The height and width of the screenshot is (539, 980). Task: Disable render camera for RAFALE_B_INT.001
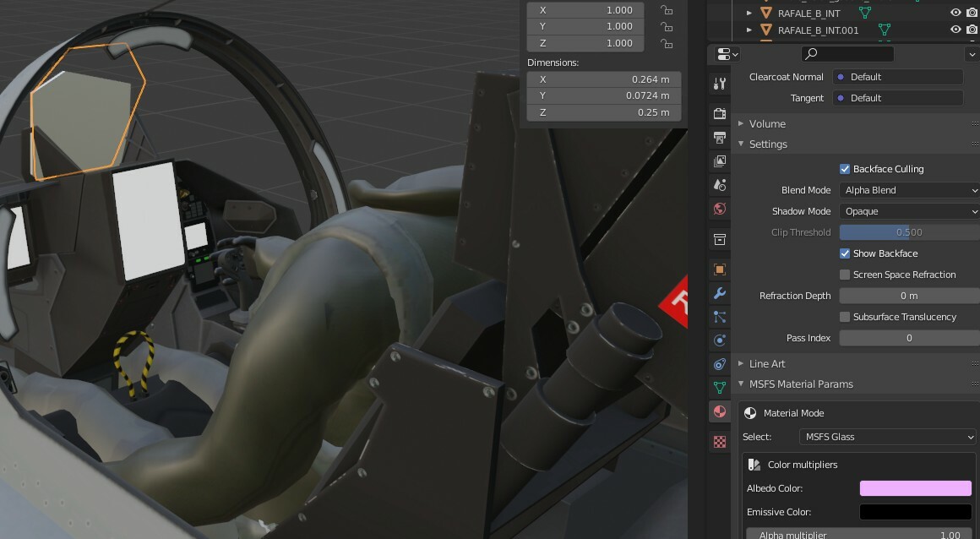pyautogui.click(x=972, y=30)
